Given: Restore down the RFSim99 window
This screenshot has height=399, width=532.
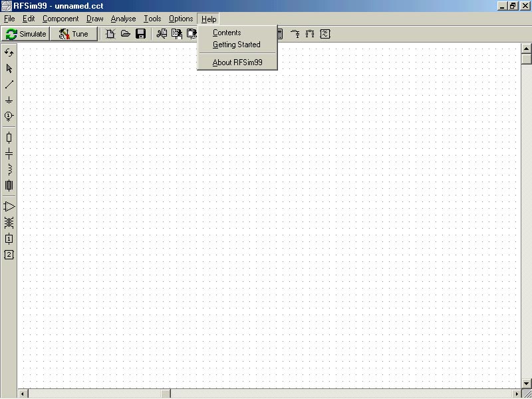Looking at the screenshot, I should click(x=513, y=6).
